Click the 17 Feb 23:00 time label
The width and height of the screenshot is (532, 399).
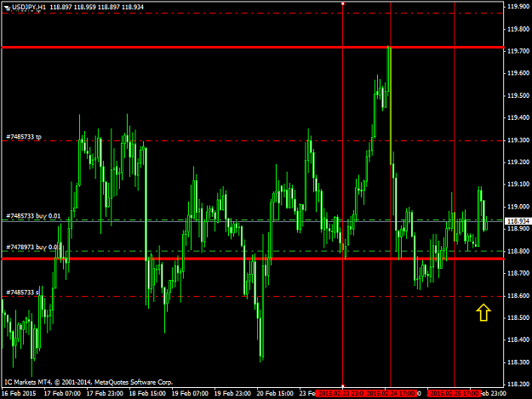105,394
